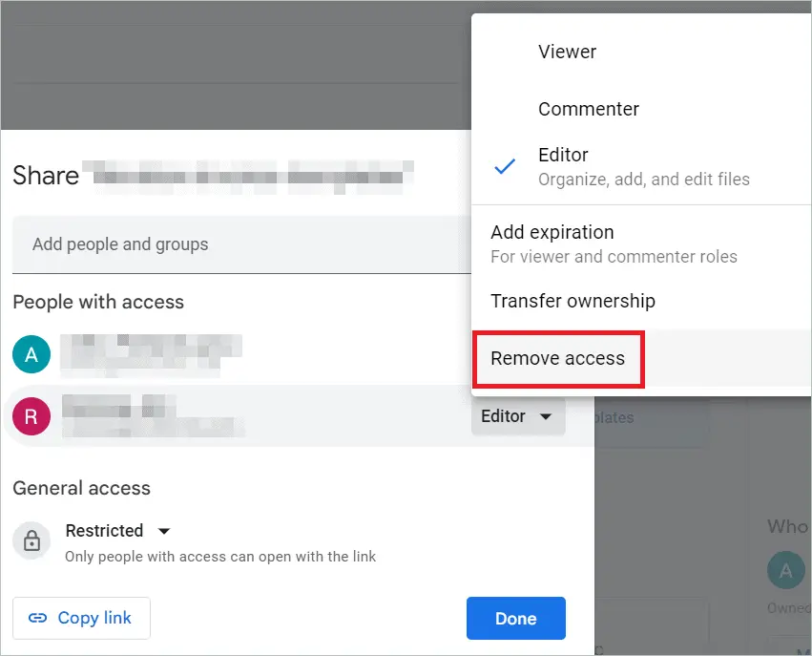Image resolution: width=812 pixels, height=656 pixels.
Task: Select Editor role with organize, add, edit files
Action: pyautogui.click(x=643, y=166)
